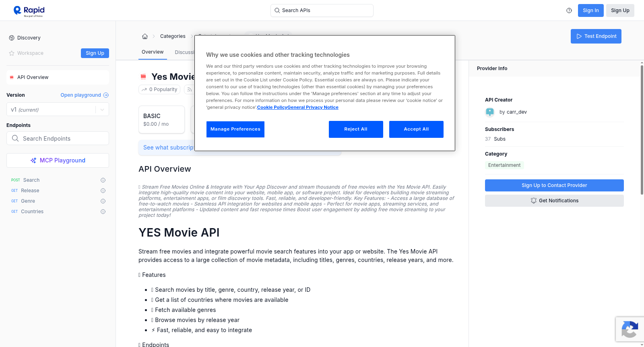Screen dimensions: 644x347
Task: Click the carr_dev avatar icon
Action: [x=490, y=112]
